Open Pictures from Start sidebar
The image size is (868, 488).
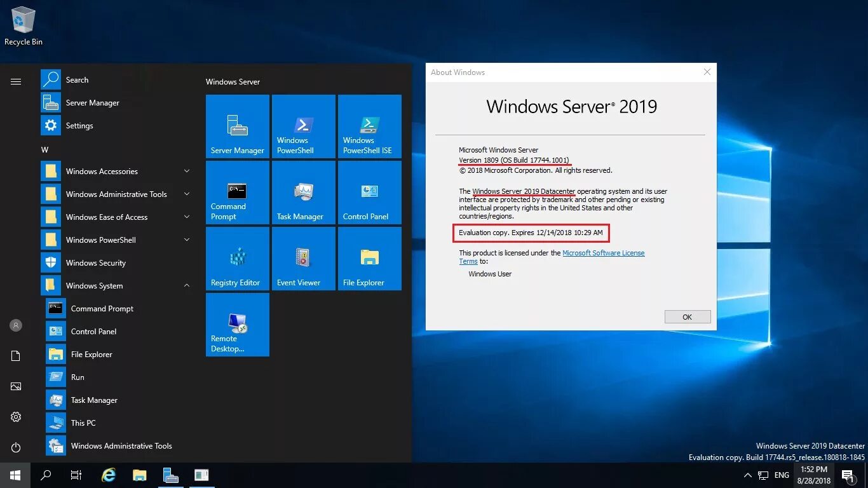[x=16, y=386]
